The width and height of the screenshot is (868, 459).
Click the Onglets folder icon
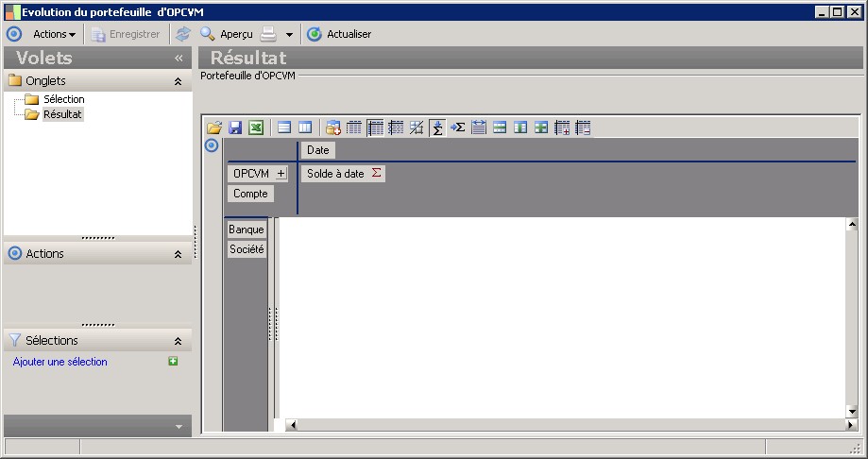pos(15,80)
